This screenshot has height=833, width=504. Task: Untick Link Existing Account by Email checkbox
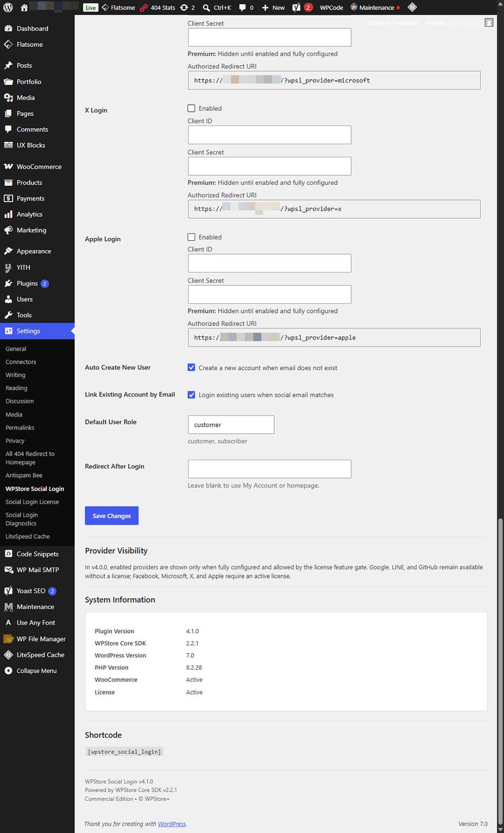[x=192, y=395]
